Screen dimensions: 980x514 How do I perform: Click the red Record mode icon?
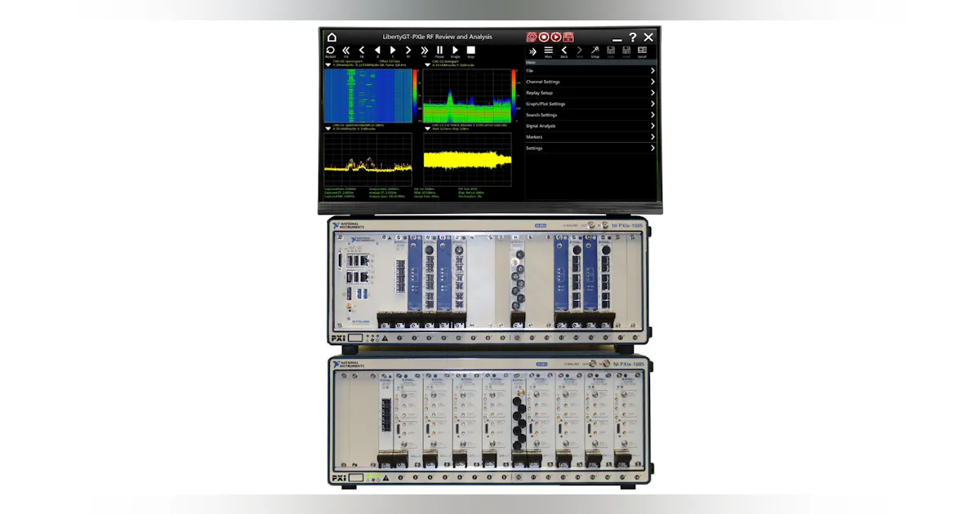coord(544,37)
